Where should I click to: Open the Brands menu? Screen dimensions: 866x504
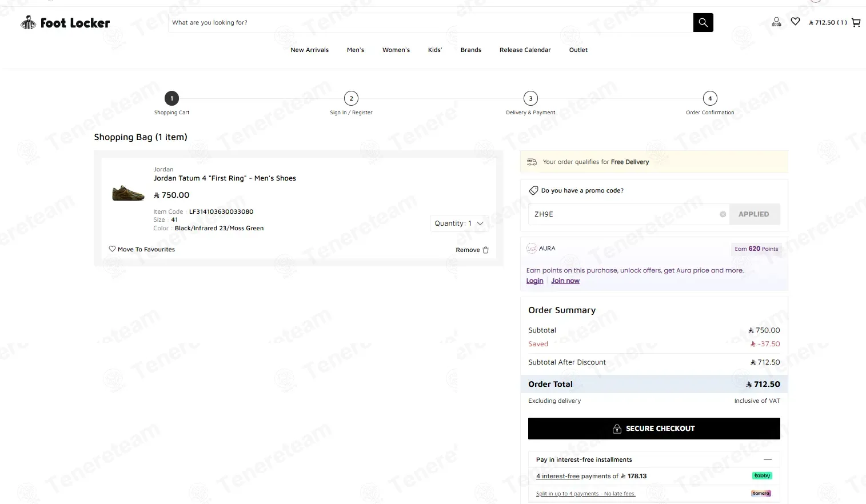471,50
